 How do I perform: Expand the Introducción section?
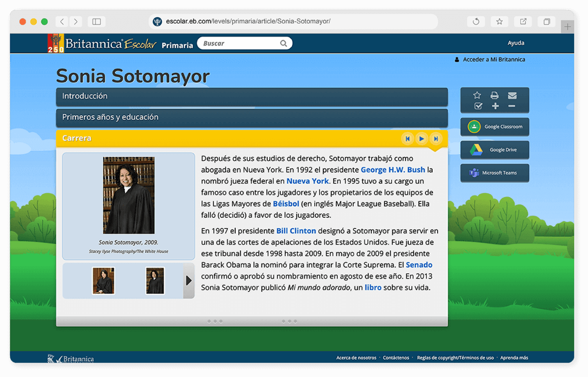click(252, 97)
